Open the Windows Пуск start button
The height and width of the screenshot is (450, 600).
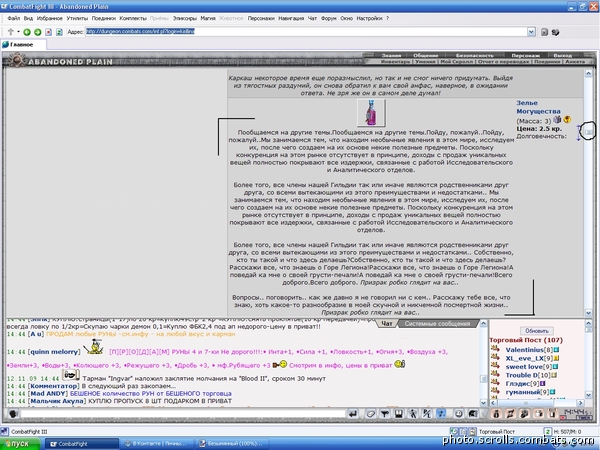pyautogui.click(x=20, y=444)
